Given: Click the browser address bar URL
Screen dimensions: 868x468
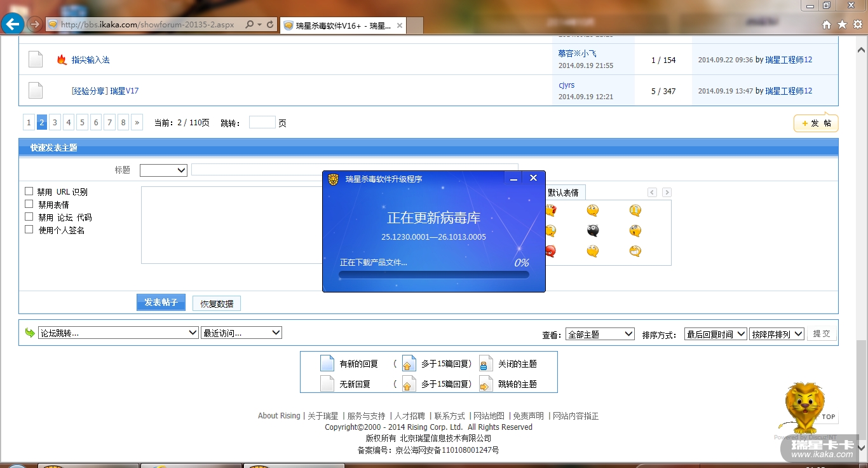Looking at the screenshot, I should click(x=147, y=25).
